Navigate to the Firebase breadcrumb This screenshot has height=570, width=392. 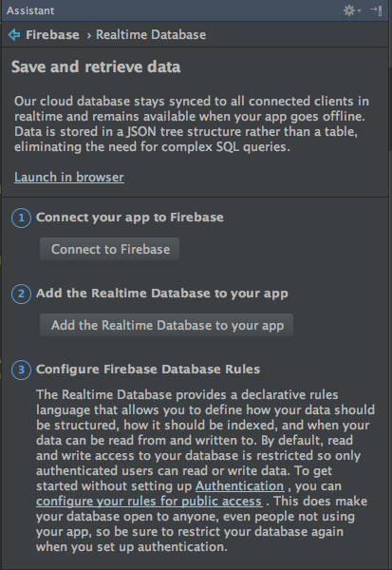[52, 35]
